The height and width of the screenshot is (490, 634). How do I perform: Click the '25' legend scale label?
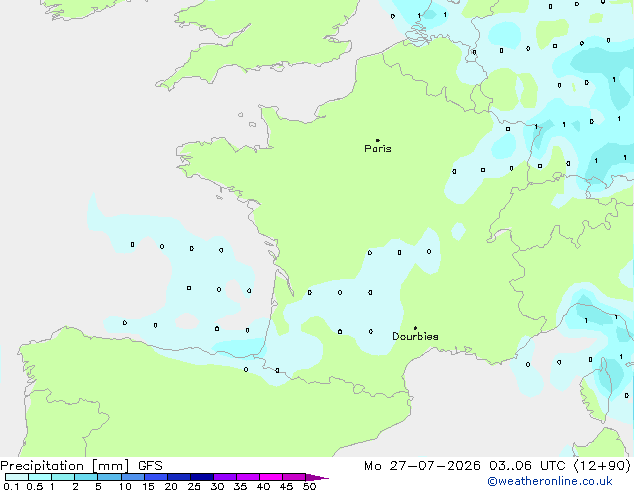coord(194,486)
